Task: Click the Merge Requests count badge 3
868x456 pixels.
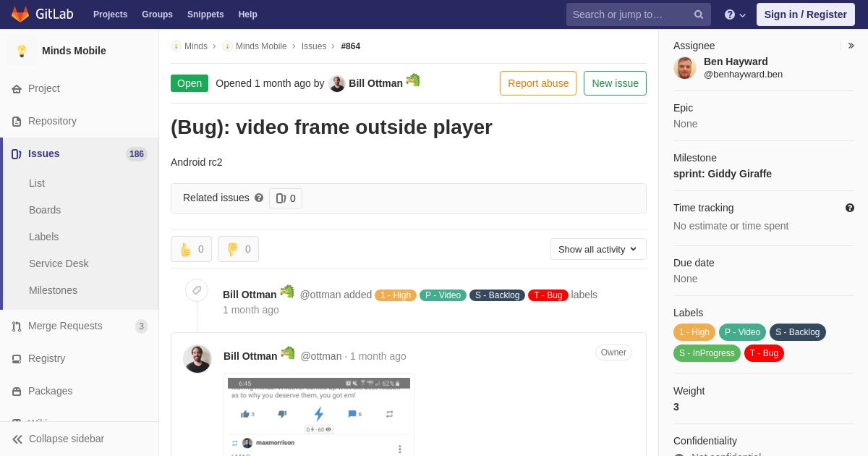Action: pos(141,326)
